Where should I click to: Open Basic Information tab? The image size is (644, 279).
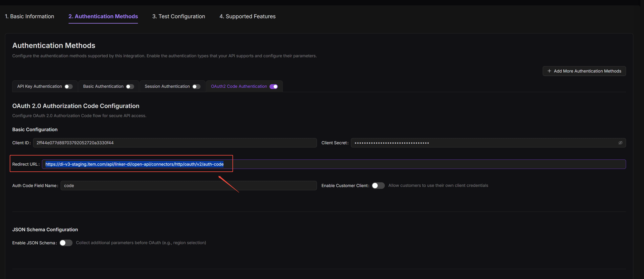coord(30,16)
